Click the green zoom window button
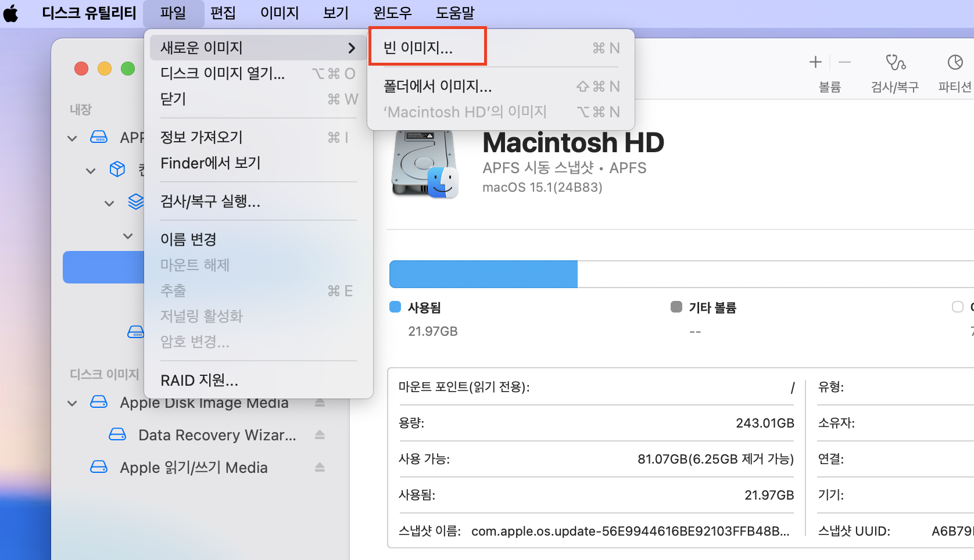Viewport: 974px width, 560px height. [128, 69]
